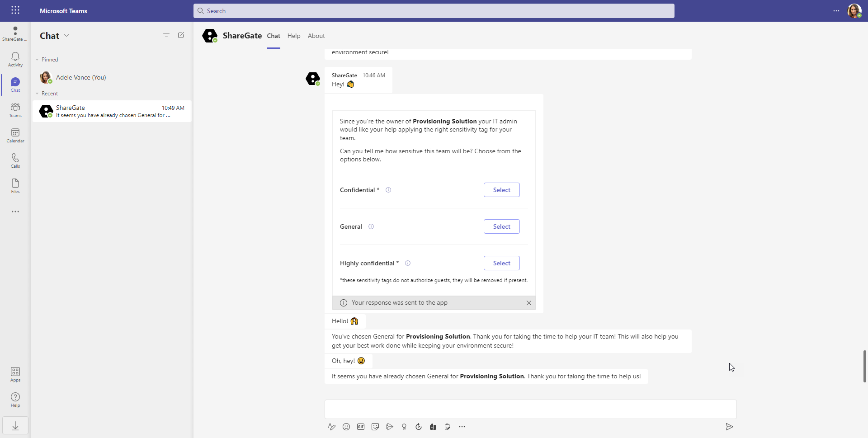Click the Loop/approvals circular arrow icon
This screenshot has height=438, width=868.
click(419, 427)
